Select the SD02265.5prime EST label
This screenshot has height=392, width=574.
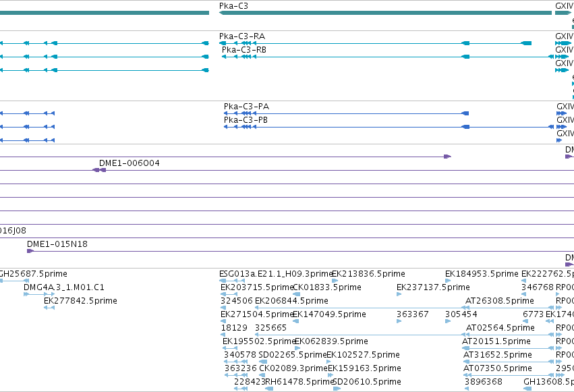(x=293, y=355)
